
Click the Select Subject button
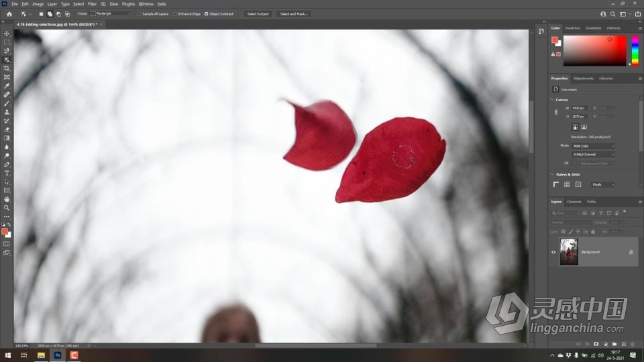[258, 14]
